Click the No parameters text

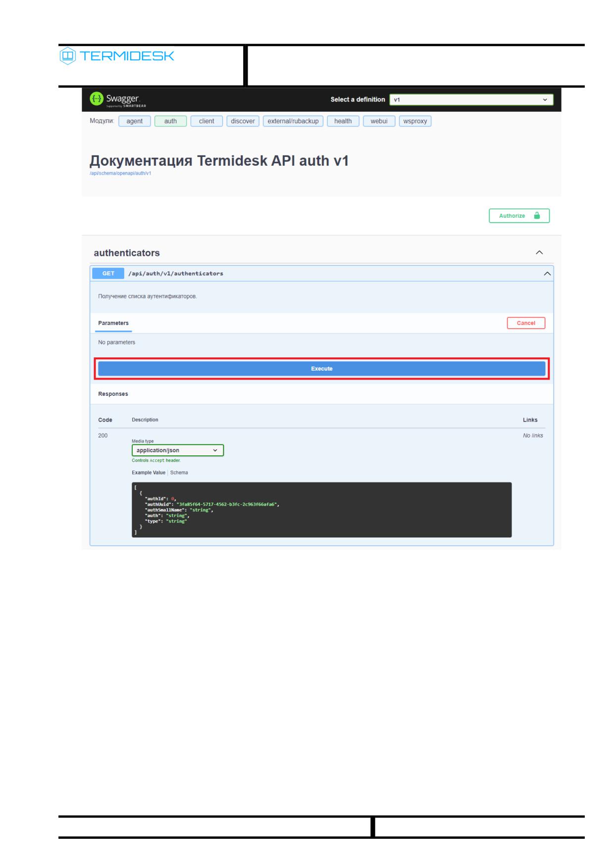117,342
